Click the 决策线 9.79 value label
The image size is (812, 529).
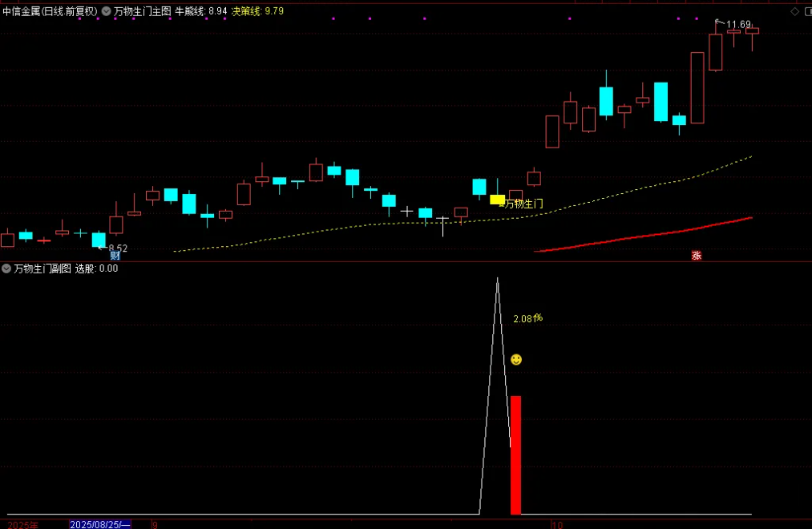257,11
